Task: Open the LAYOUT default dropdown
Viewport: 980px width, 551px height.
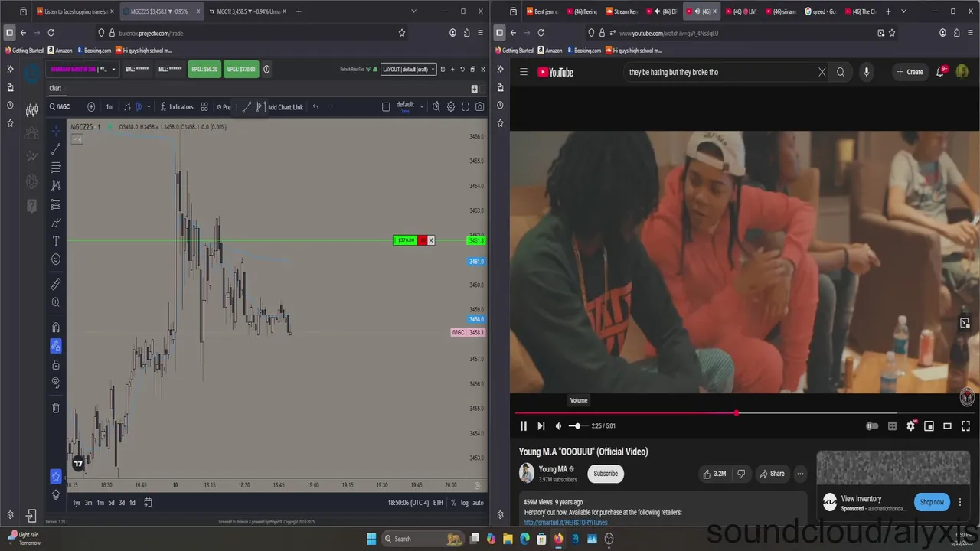Action: tap(409, 69)
